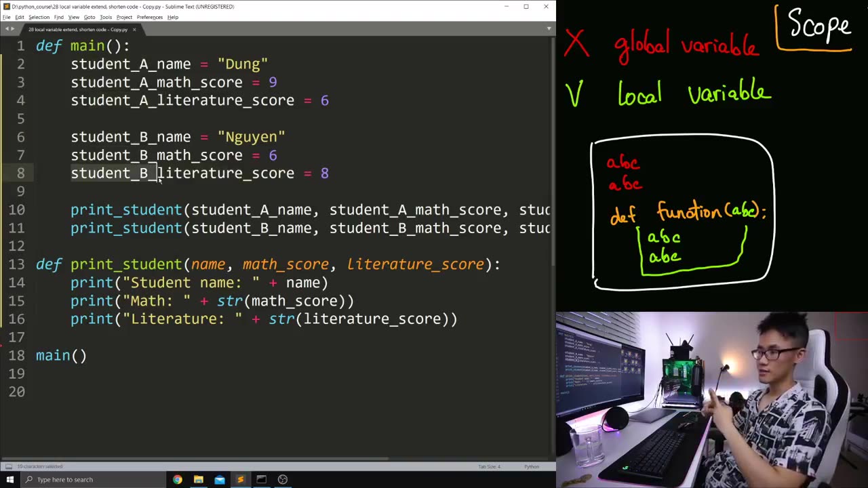Click print_student call on line 11
Image resolution: width=868 pixels, height=488 pixels.
(126, 228)
